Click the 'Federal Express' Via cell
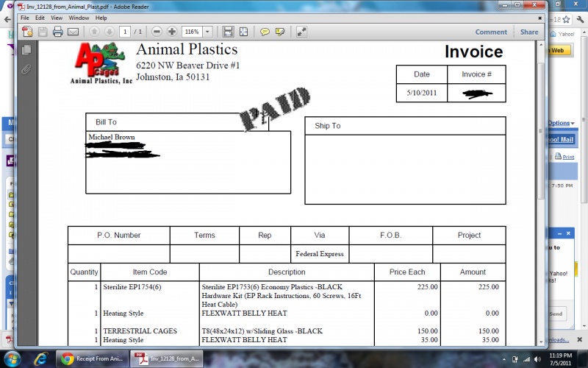 [x=320, y=254]
